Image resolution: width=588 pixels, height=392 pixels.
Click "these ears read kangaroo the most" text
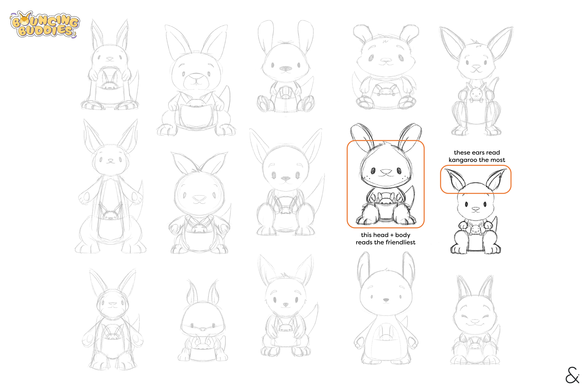[477, 156]
